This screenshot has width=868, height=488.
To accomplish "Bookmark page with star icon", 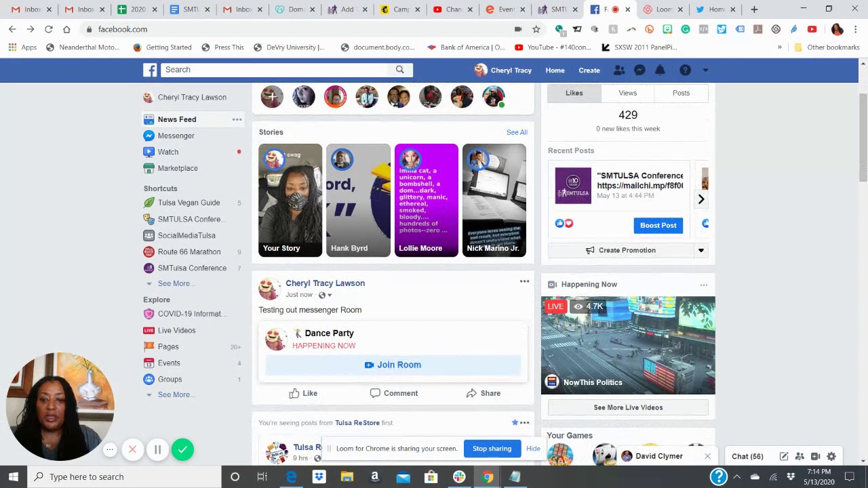I will point(536,29).
